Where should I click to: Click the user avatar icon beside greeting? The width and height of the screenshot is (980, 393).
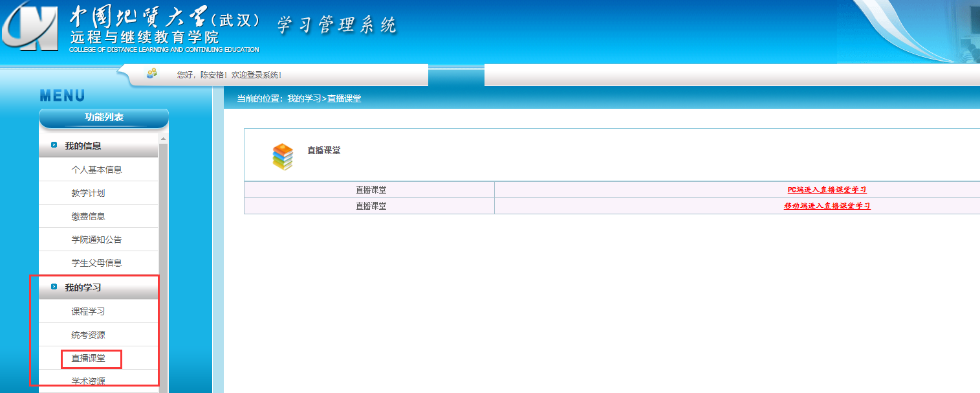(152, 74)
